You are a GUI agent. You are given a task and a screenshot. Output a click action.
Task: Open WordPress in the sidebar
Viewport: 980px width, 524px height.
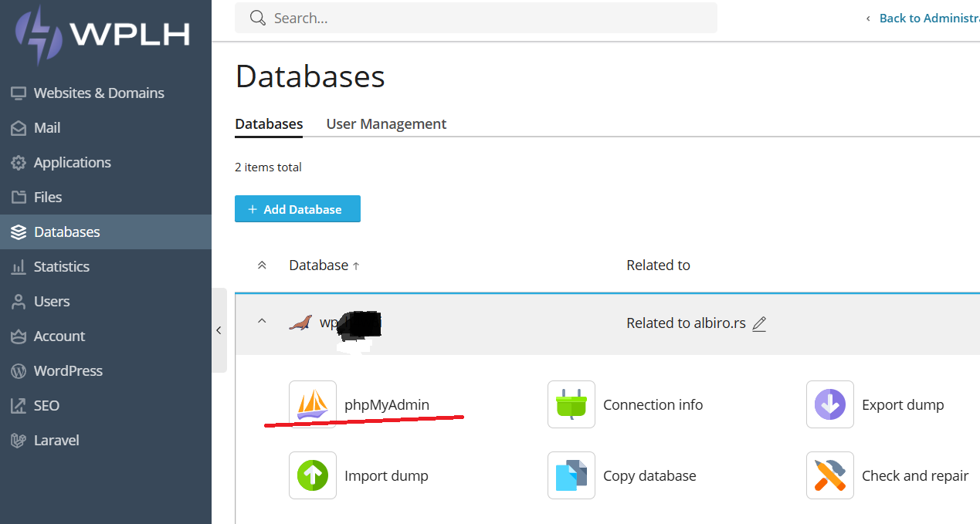[x=68, y=370]
